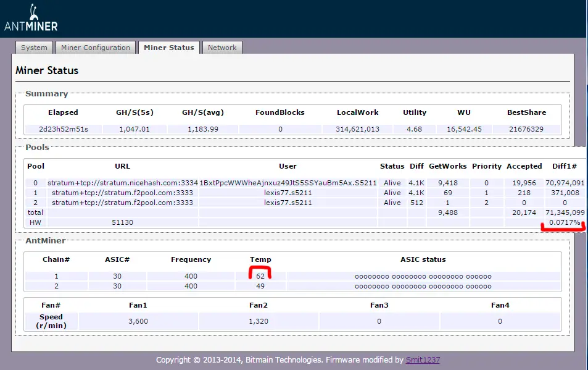Select the GH/S(avg) value 1,183.99

pos(203,129)
